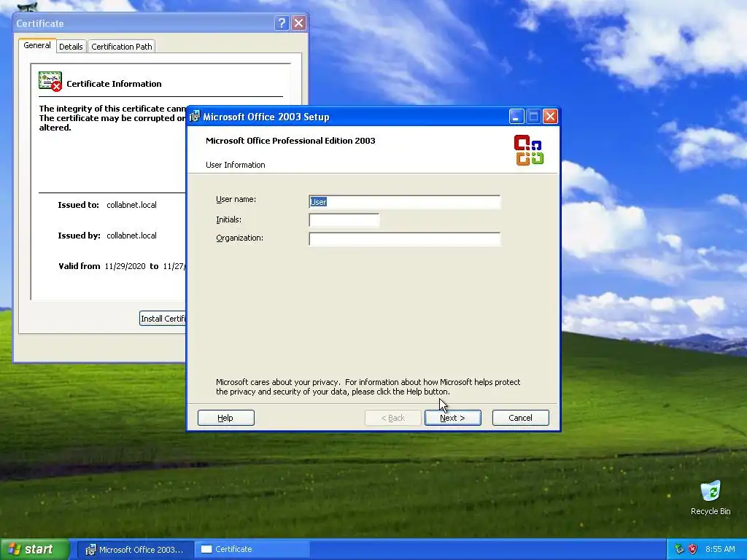Select the General tab in Certificate window

click(x=37, y=45)
